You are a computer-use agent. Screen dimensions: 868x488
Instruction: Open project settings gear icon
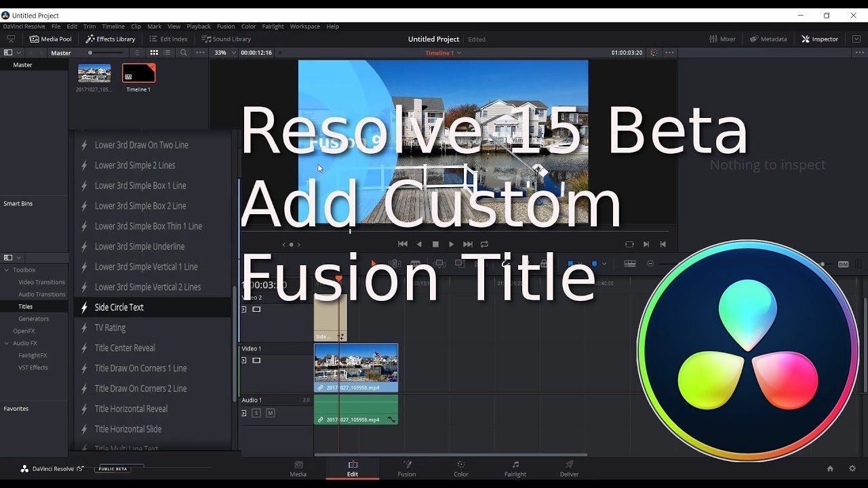(x=852, y=468)
